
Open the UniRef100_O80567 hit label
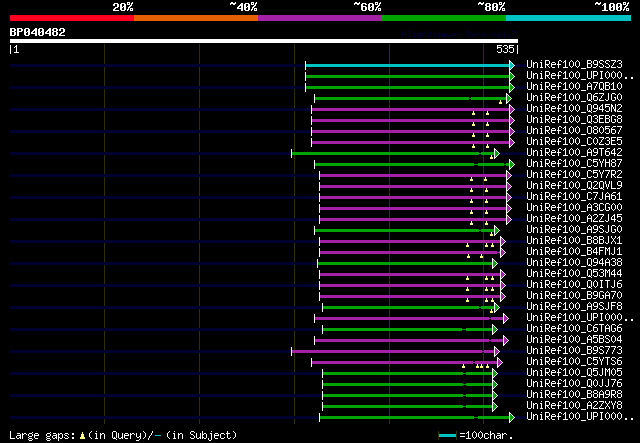click(x=574, y=131)
